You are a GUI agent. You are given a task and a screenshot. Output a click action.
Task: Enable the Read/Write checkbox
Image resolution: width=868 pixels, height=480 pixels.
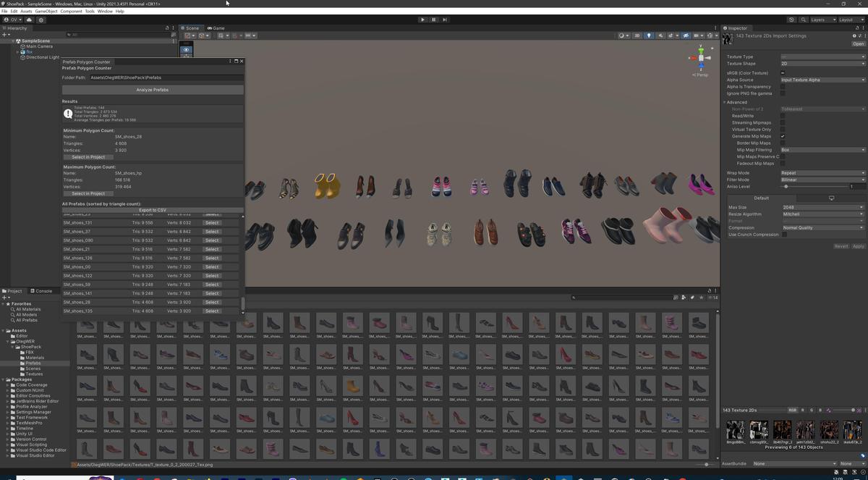coord(783,116)
